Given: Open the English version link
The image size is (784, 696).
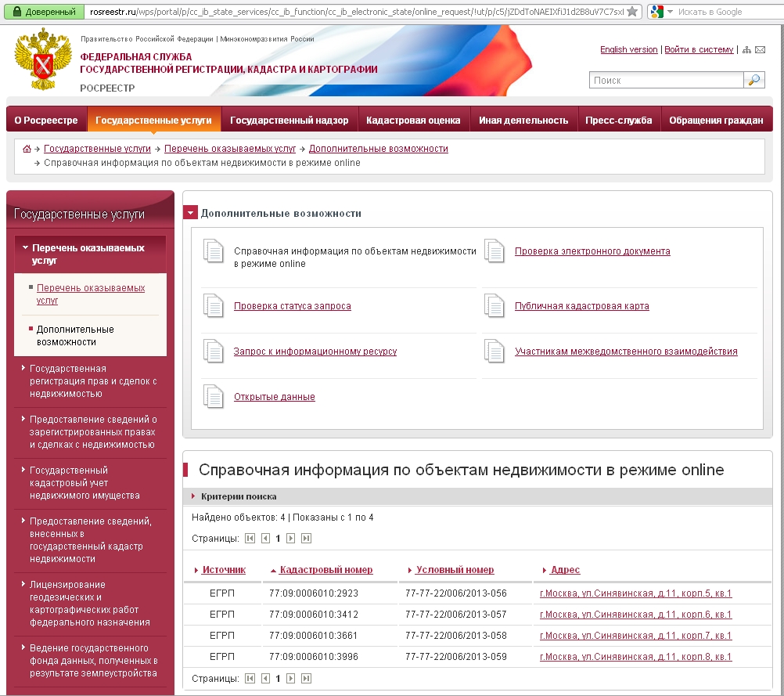Looking at the screenshot, I should (x=628, y=49).
